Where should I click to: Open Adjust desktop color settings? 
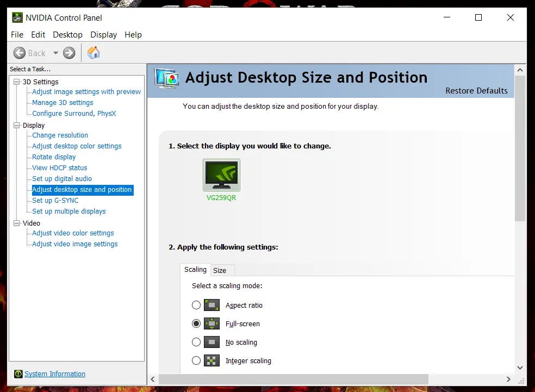click(77, 146)
